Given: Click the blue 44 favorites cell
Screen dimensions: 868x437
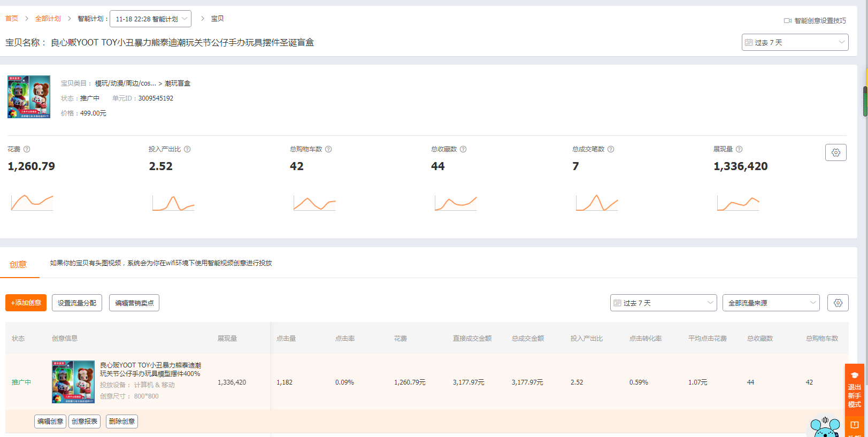Looking at the screenshot, I should pos(750,382).
